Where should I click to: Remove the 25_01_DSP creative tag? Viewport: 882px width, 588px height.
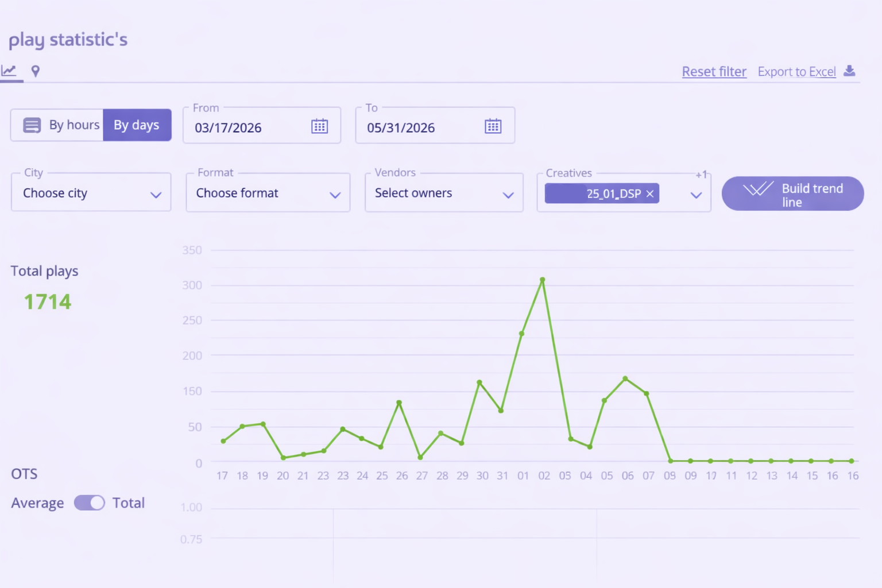click(650, 194)
